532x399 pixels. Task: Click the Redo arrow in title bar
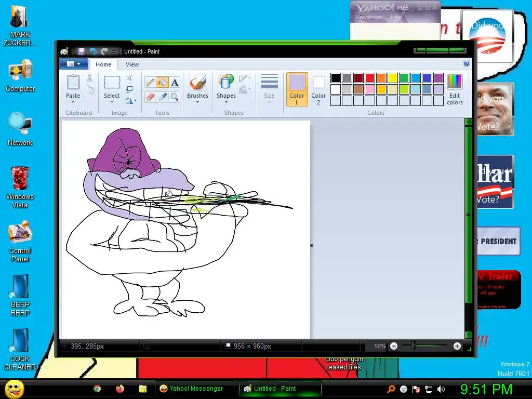pyautogui.click(x=104, y=51)
